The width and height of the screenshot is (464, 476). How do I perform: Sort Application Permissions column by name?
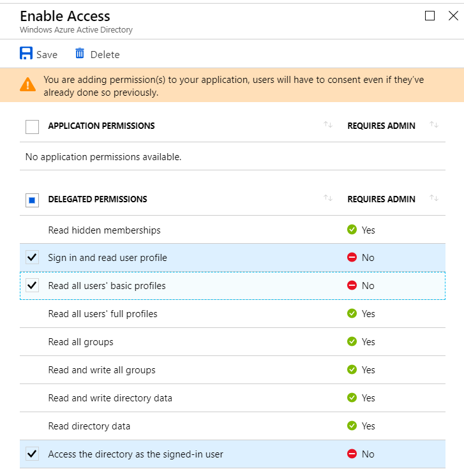click(x=328, y=126)
